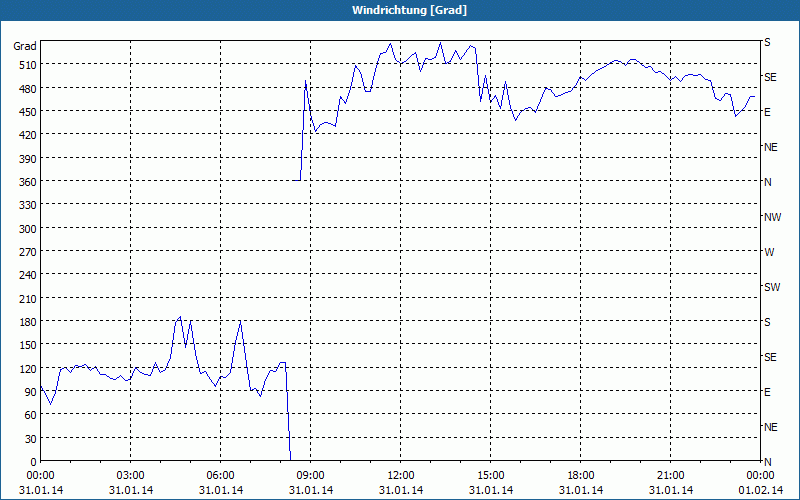800x500 pixels.
Task: Pick the 90 degree axis label
Action: pyautogui.click(x=31, y=392)
